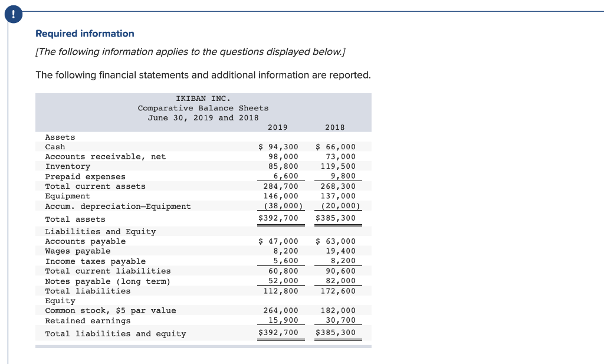Click the 2019 Total current assets 284,700
The height and width of the screenshot is (364, 604).
coord(281,186)
